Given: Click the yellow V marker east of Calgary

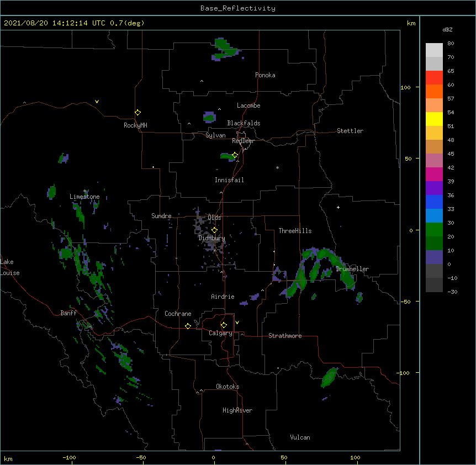Looking at the screenshot, I should coord(237,323).
